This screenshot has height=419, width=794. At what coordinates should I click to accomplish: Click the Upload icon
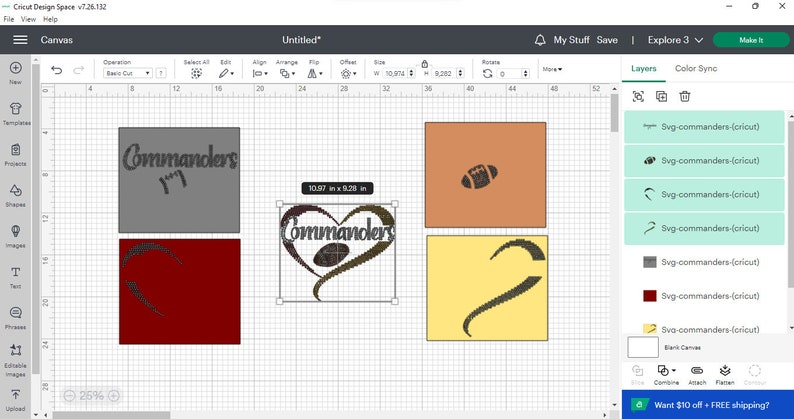(16, 395)
